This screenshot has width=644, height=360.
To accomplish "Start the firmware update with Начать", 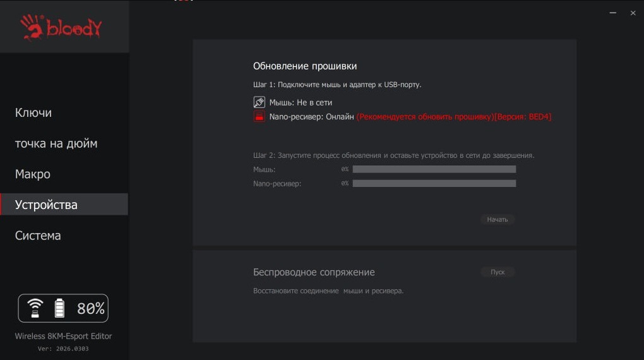I will click(x=498, y=219).
